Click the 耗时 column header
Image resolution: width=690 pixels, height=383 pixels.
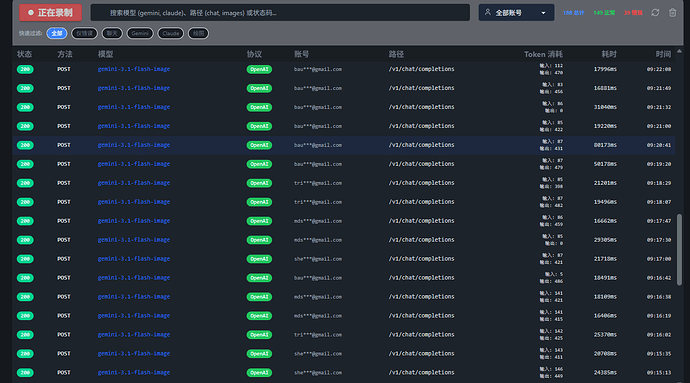[x=609, y=54]
